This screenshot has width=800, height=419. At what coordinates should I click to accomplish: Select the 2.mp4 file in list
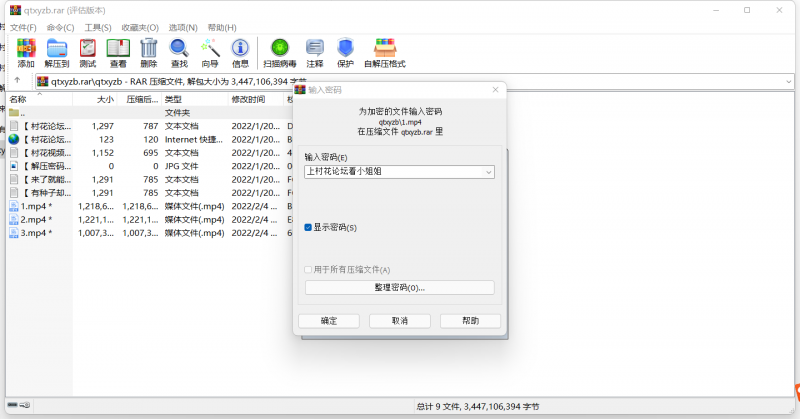(x=36, y=219)
